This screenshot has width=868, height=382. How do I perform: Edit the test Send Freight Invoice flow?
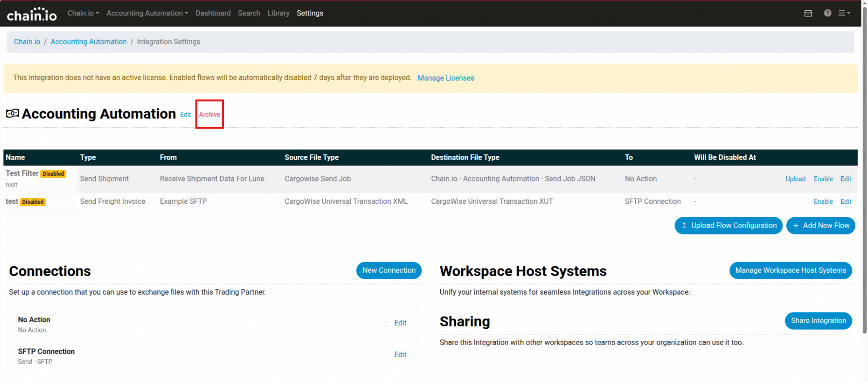[846, 201]
